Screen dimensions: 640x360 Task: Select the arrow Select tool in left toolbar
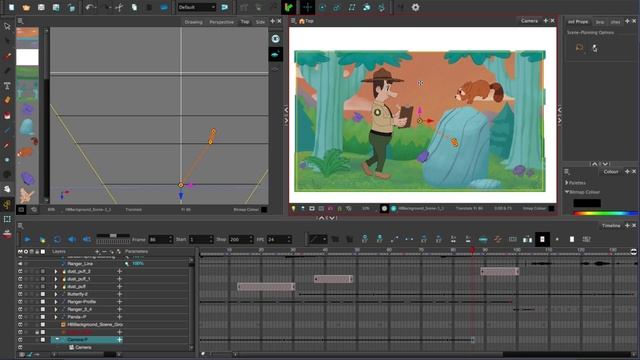tap(7, 27)
